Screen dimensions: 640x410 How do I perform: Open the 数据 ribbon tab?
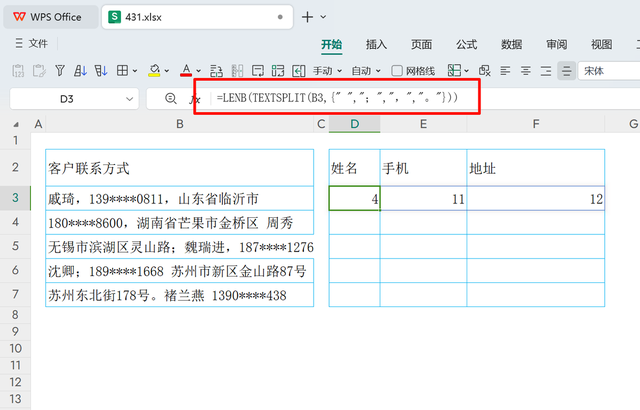pyautogui.click(x=511, y=44)
